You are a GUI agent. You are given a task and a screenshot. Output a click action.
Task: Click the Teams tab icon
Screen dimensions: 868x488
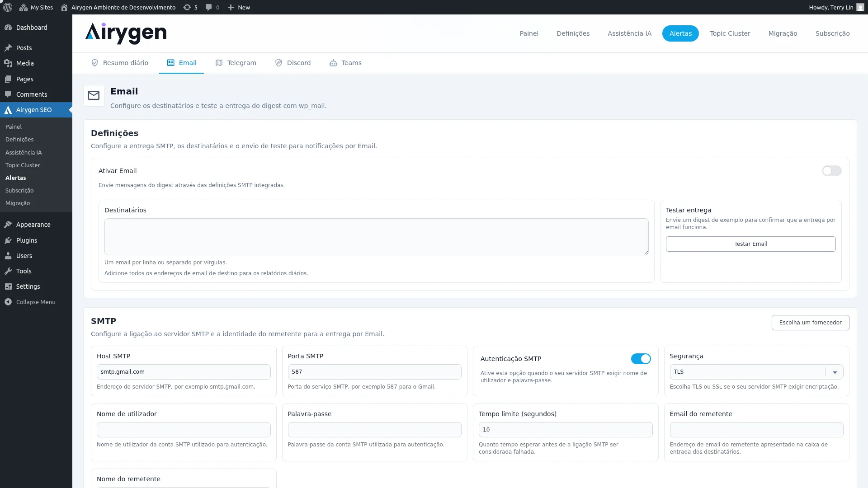[333, 63]
